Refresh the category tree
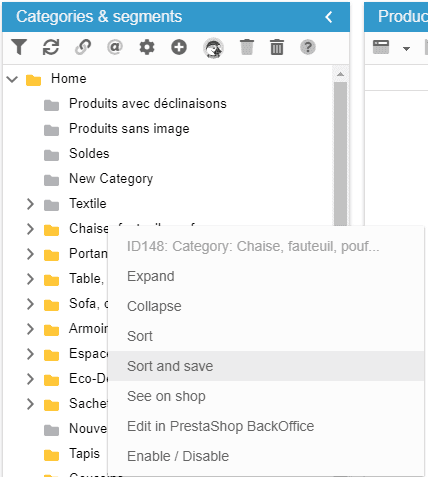Screen dimensions: 428x477 click(51, 47)
